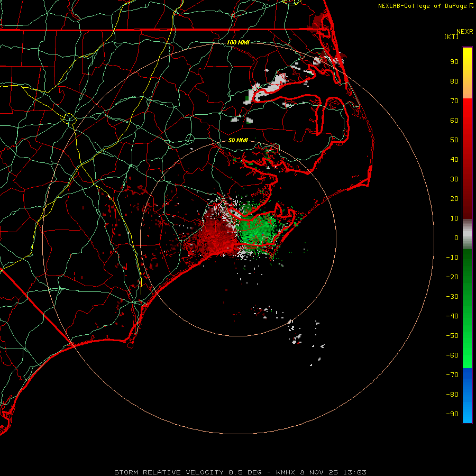Click the 70 value on the velocity scale
The image size is (476, 476).
[x=454, y=101]
